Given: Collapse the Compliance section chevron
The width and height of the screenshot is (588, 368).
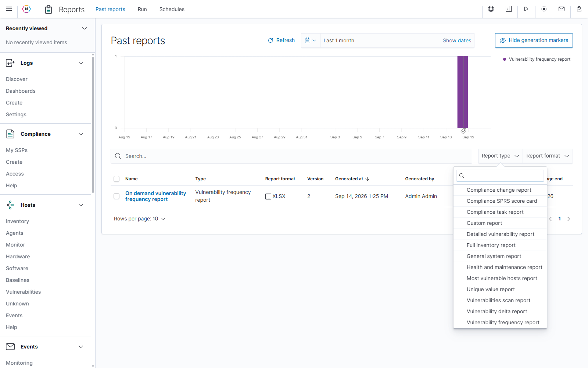Looking at the screenshot, I should coord(81,134).
